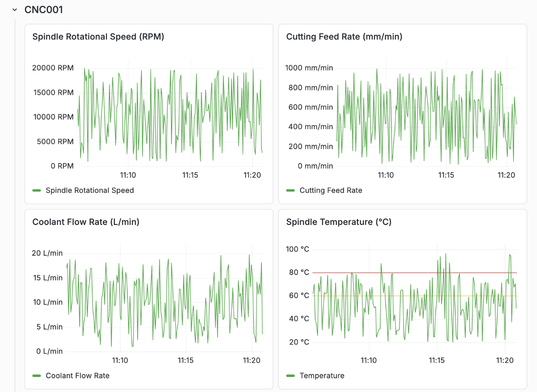Click 11:15 on the Spindle Rotational Speed time axis
This screenshot has width=537, height=392.
pos(190,175)
